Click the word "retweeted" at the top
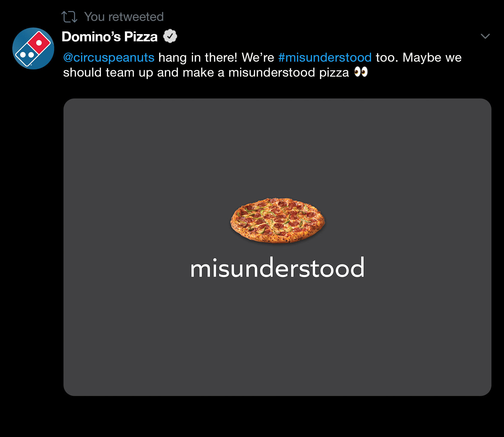 click(136, 17)
